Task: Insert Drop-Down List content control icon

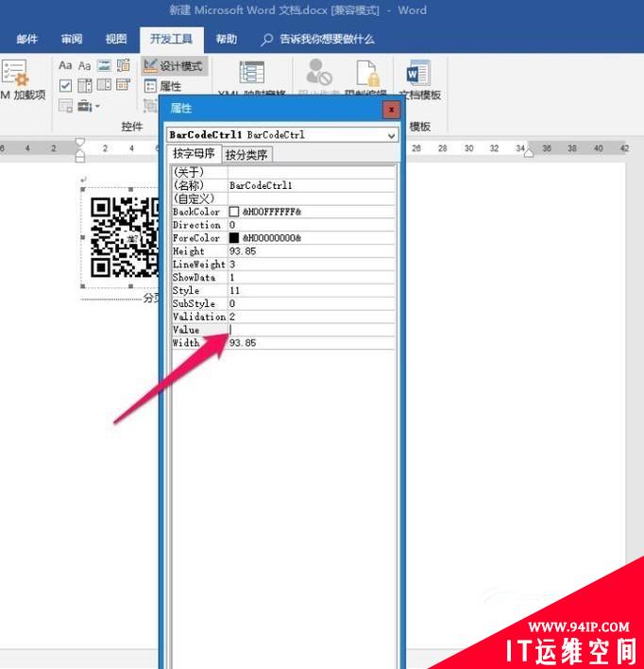Action: 104,85
